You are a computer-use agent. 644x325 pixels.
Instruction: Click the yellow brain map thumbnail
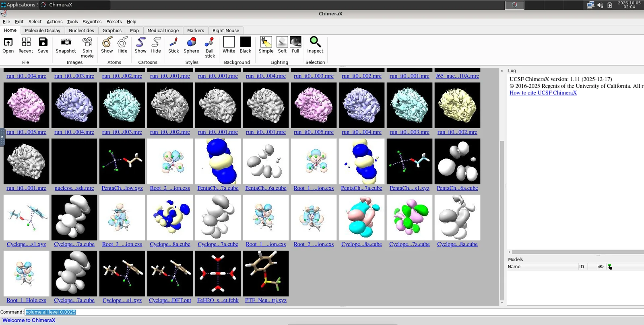[457, 105]
